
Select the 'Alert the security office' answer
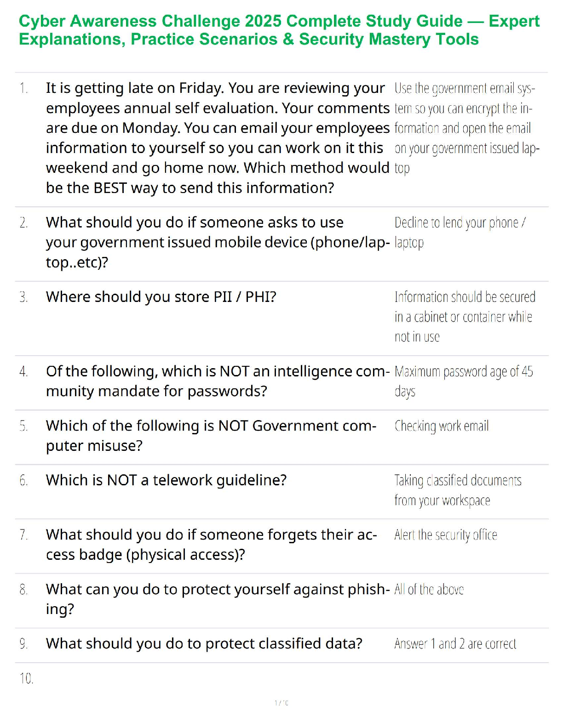coord(445,535)
